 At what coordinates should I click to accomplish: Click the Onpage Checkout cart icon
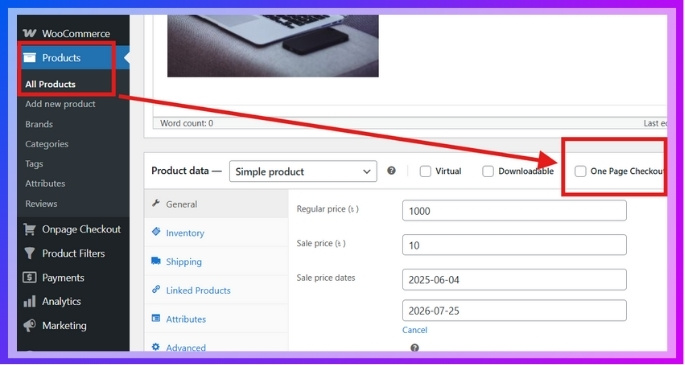tap(29, 229)
